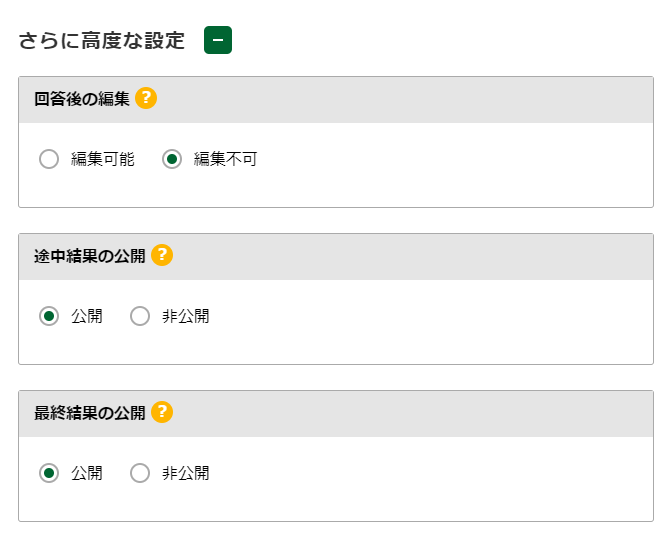Select 非公開 radio circle under 途中結果の公開
The height and width of the screenshot is (546, 670).
pos(140,316)
